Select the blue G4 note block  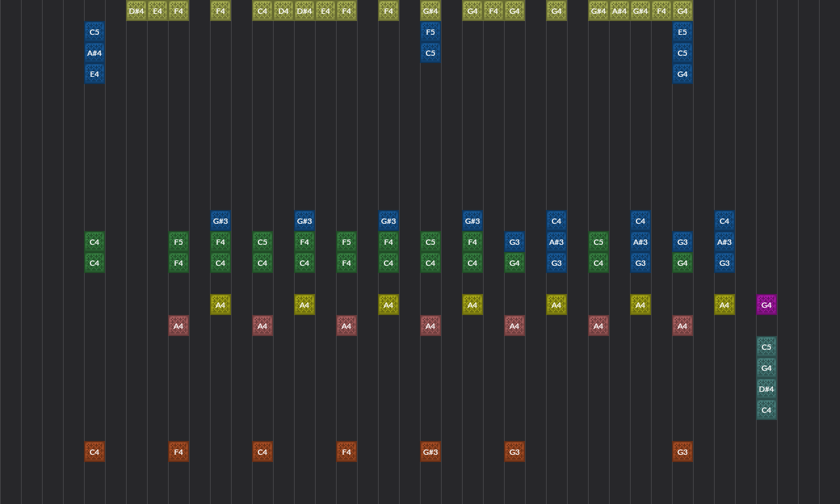point(682,73)
